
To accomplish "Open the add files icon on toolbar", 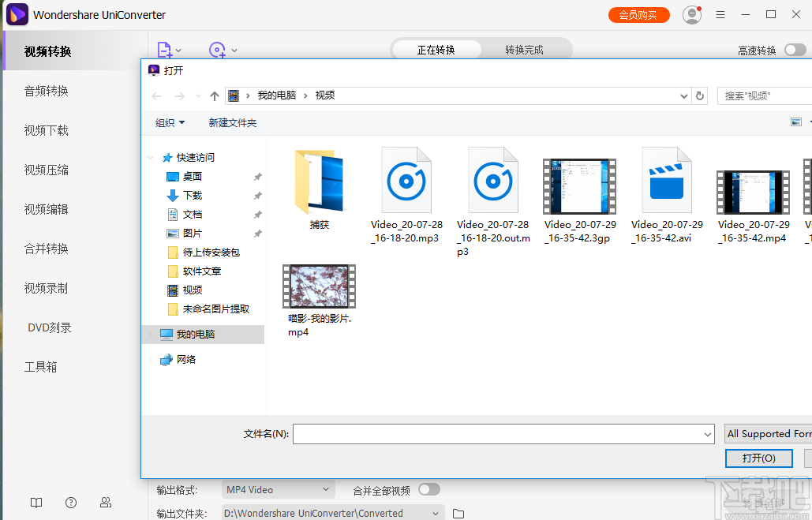I will click(166, 50).
